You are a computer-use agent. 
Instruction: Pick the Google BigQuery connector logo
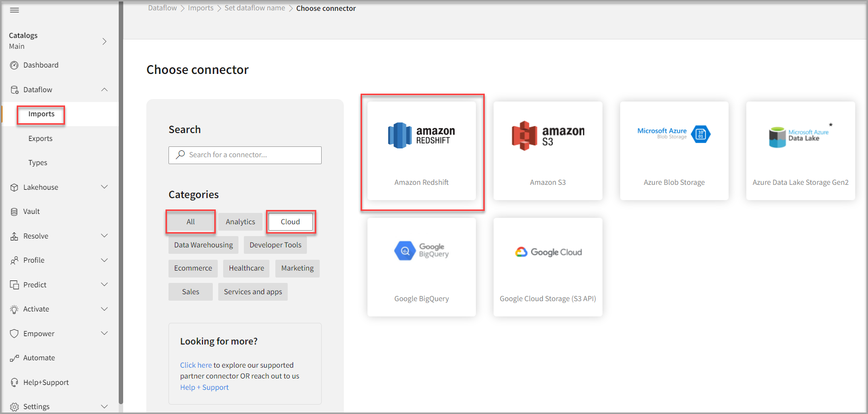[x=421, y=251]
